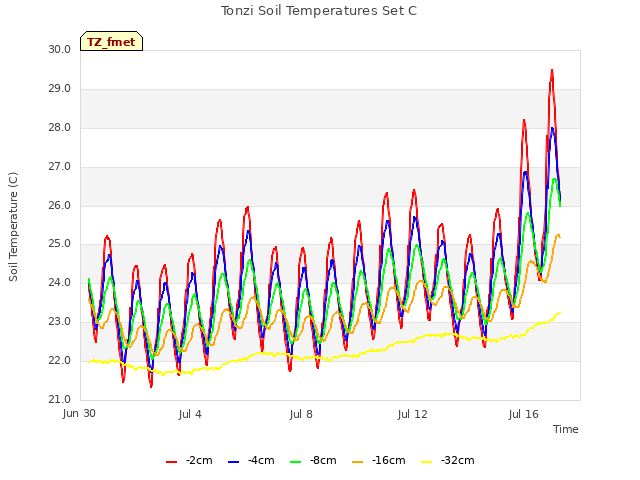
Task: Click the 27.0 y-axis tick label
Action: coord(60,167)
